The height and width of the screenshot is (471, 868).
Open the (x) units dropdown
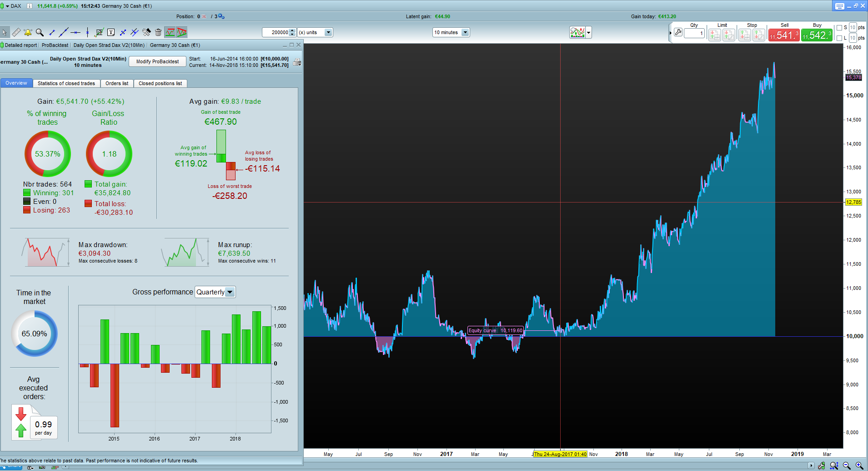328,32
